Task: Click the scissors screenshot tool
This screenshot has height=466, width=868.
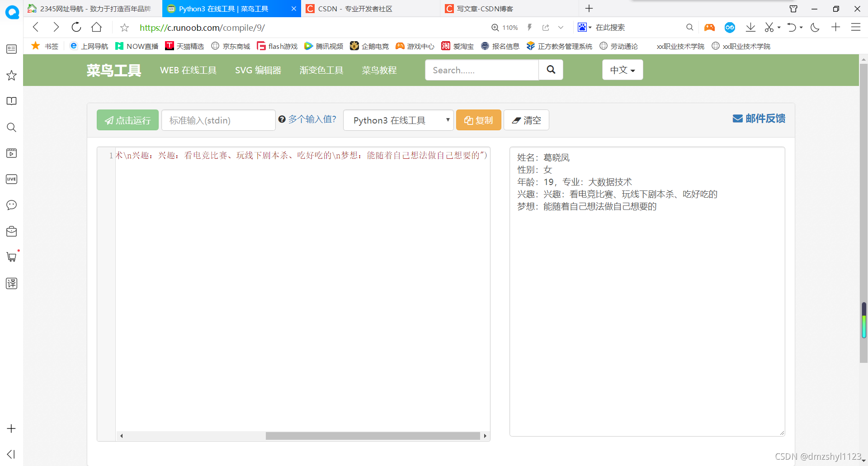Action: pos(769,27)
